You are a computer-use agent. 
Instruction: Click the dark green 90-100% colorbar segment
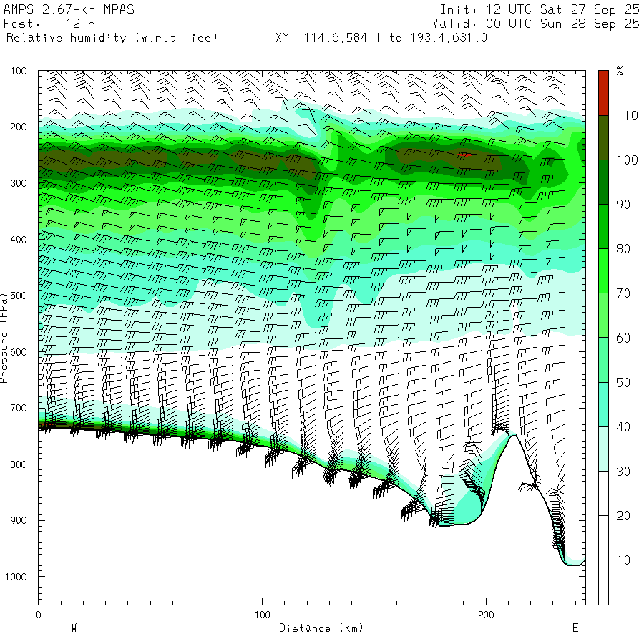click(603, 182)
